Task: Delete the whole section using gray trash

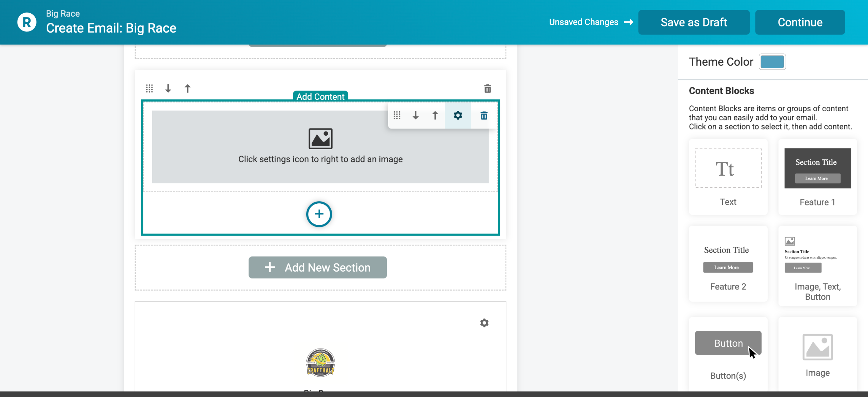Action: [488, 89]
